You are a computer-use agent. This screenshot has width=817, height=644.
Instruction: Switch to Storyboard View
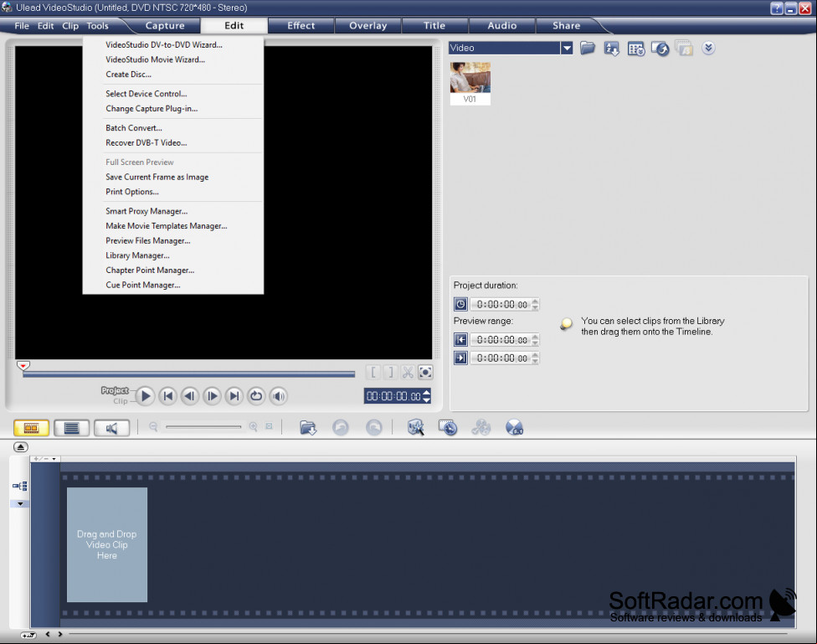click(x=31, y=428)
